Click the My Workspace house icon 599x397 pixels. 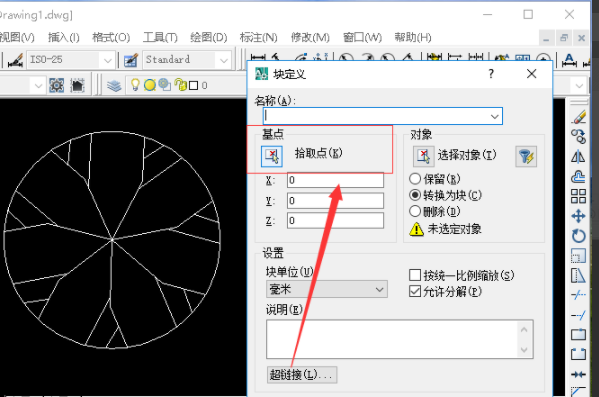pyautogui.click(x=77, y=85)
